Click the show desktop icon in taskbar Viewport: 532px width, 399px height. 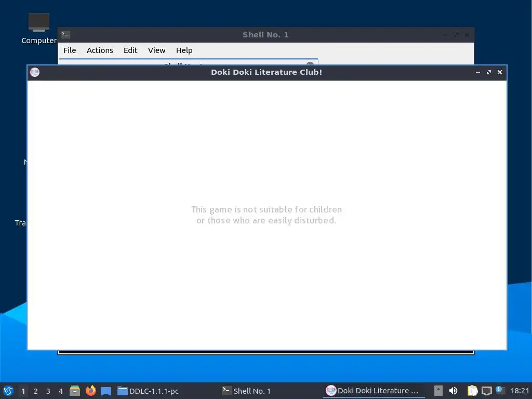pos(106,391)
